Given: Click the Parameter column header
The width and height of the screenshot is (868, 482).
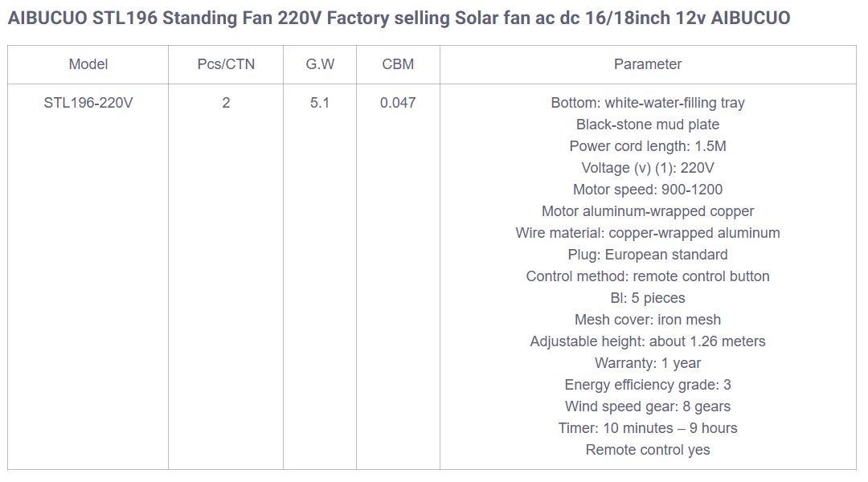Looking at the screenshot, I should point(648,64).
